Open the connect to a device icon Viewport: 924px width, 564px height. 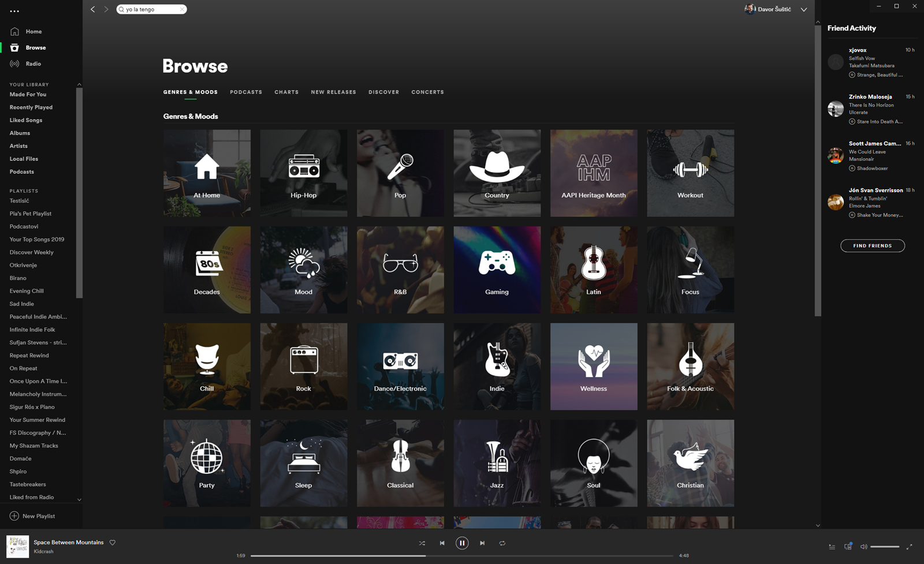click(x=848, y=547)
